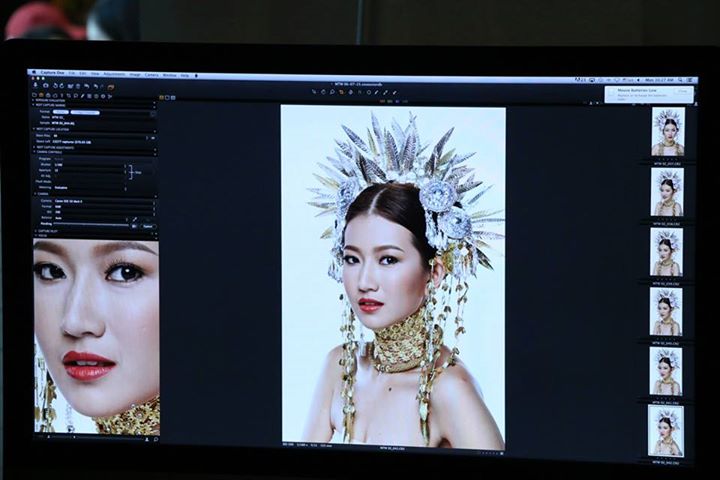Click the main portrait in the viewer
Viewport: 720px width, 480px height.
pos(393,277)
